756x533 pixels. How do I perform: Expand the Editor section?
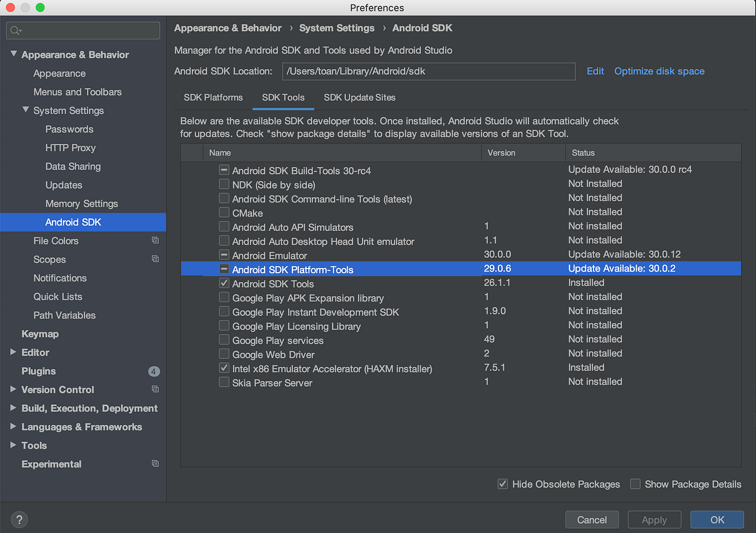[14, 352]
